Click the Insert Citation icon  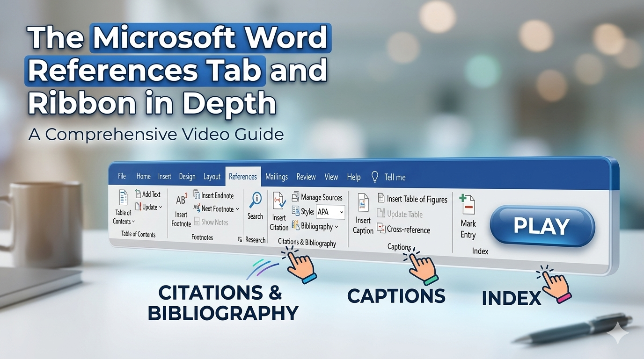(279, 201)
